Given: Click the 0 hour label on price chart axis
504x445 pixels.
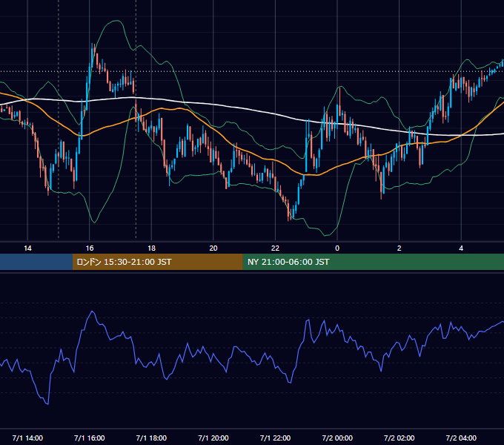Looking at the screenshot, I should 337,248.
